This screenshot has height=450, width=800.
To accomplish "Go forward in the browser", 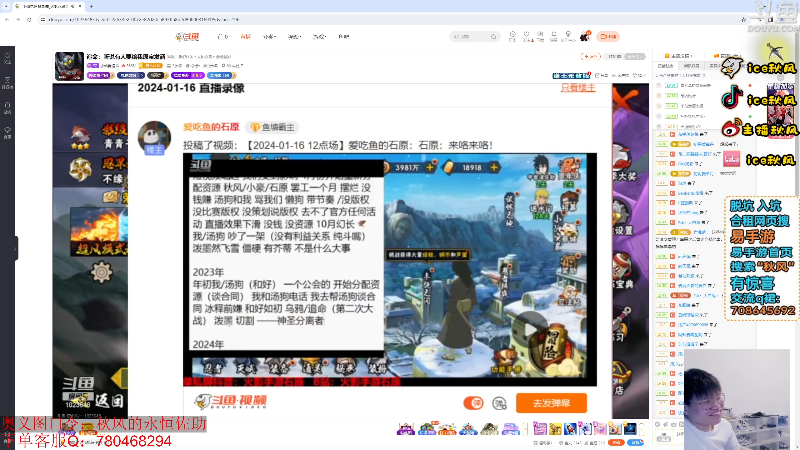I will point(18,19).
